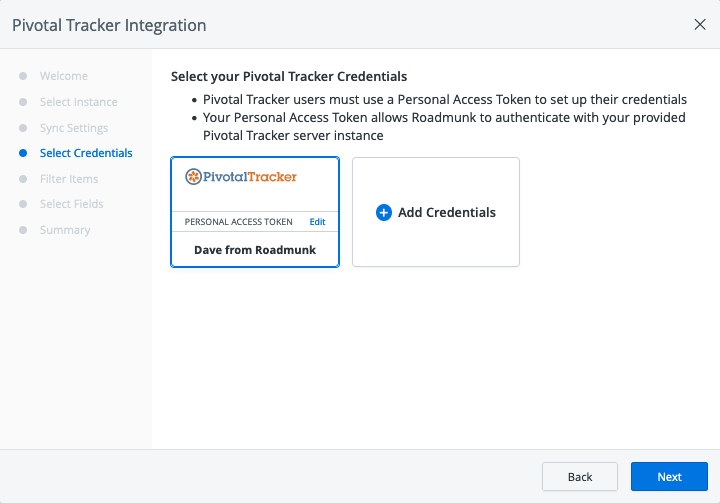Click the blue plus Add Credentials icon
The height and width of the screenshot is (503, 720).
coord(383,213)
